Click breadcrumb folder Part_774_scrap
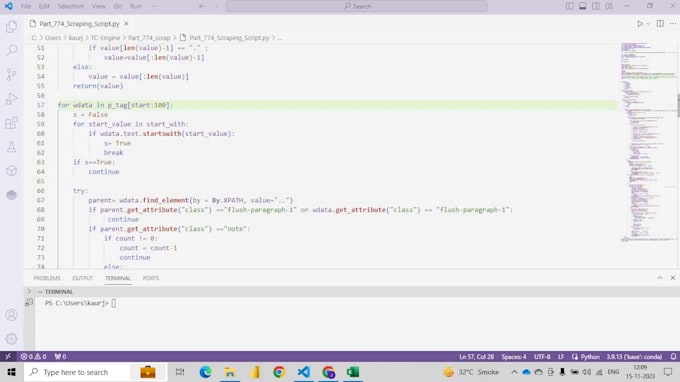 click(149, 38)
